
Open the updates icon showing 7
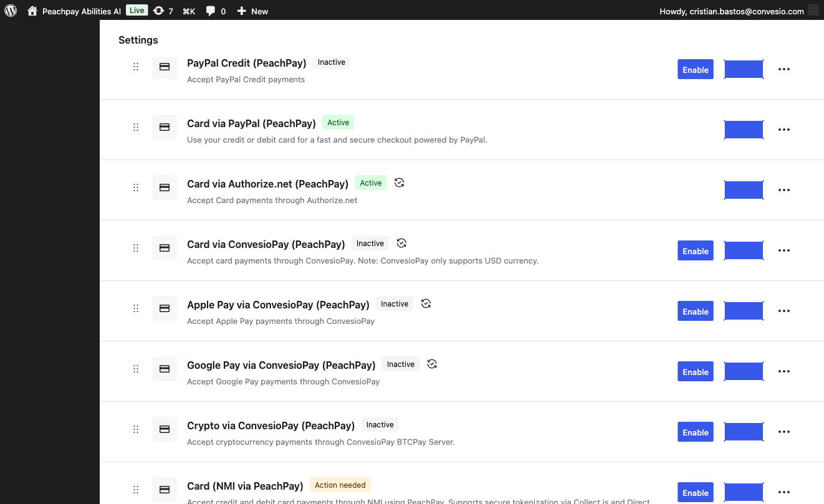click(159, 11)
